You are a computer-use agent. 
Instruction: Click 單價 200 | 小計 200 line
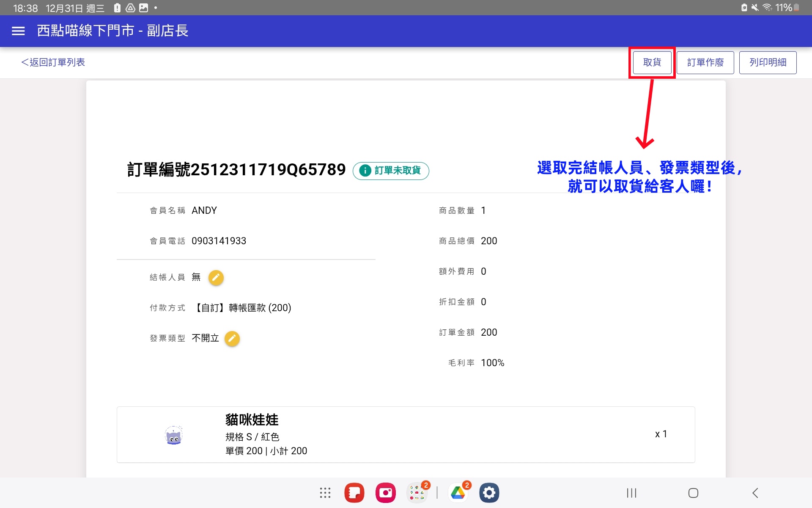click(266, 451)
